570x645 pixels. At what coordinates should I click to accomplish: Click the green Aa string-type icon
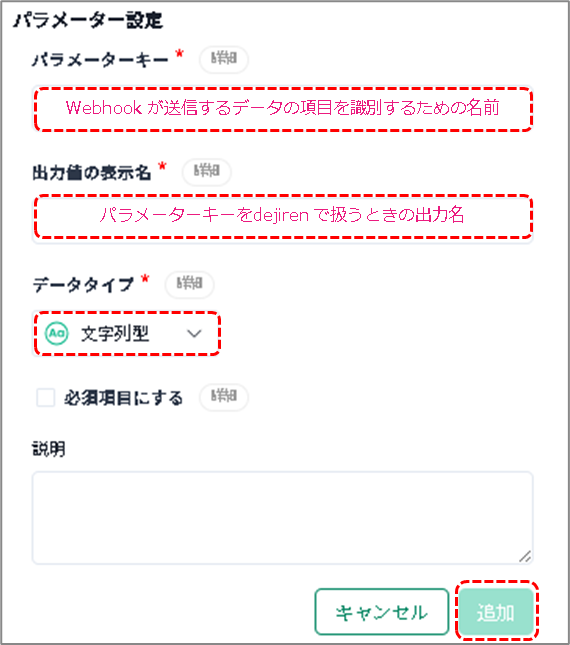click(x=56, y=333)
